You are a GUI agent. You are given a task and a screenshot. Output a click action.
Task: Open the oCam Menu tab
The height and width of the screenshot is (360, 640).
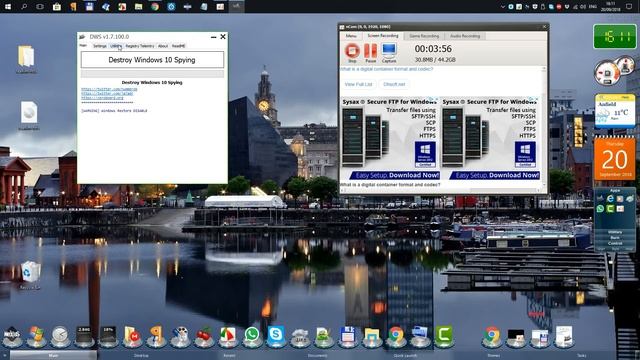pyautogui.click(x=351, y=36)
